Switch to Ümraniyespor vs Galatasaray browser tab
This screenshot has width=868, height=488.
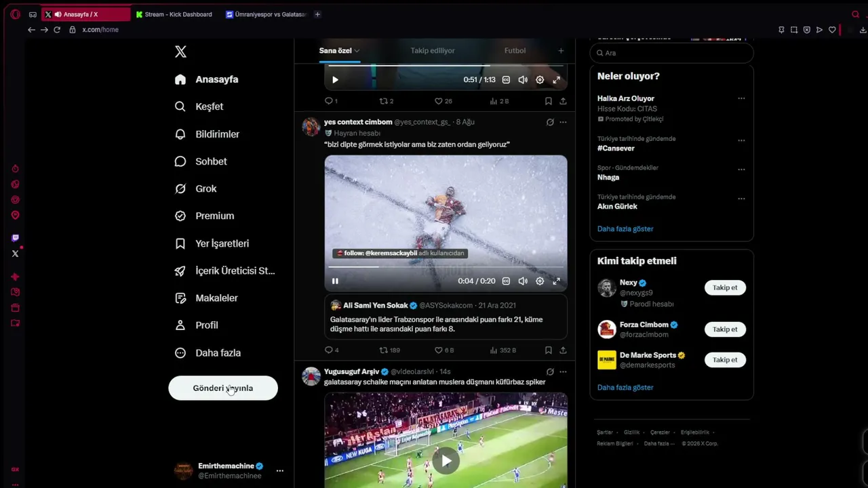[267, 14]
